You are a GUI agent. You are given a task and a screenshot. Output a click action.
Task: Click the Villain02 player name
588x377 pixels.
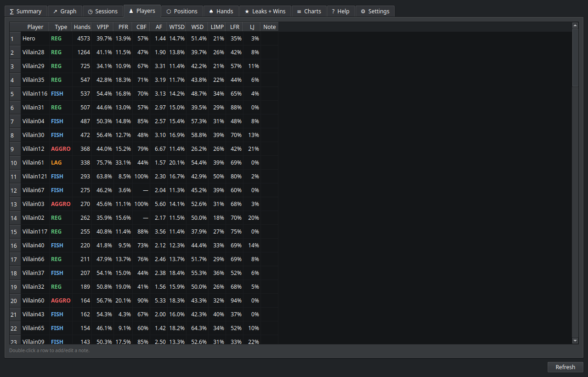(33, 218)
